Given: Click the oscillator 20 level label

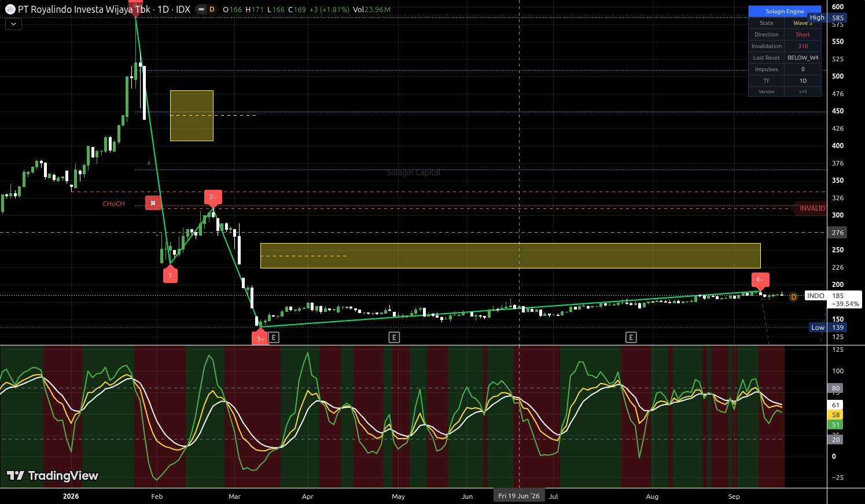Looking at the screenshot, I should tap(836, 440).
